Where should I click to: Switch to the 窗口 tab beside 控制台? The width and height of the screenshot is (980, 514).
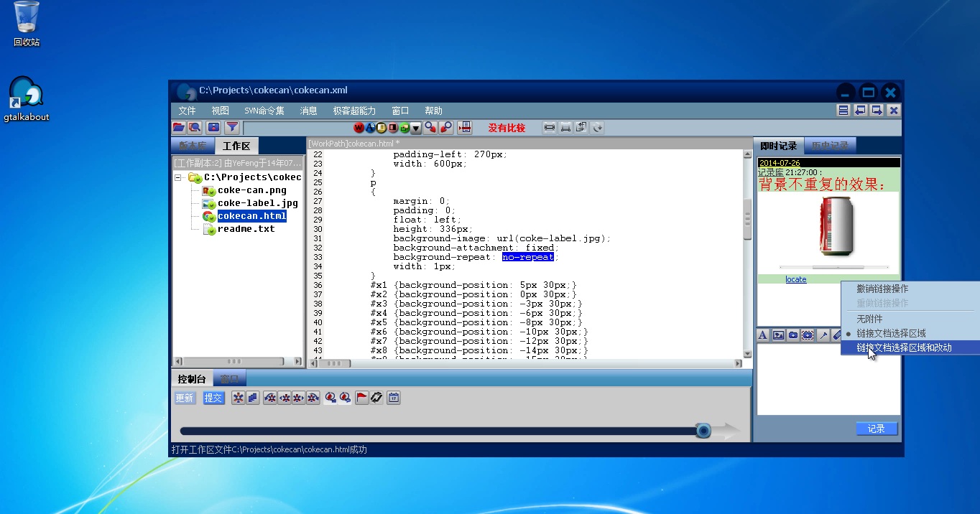(x=230, y=378)
